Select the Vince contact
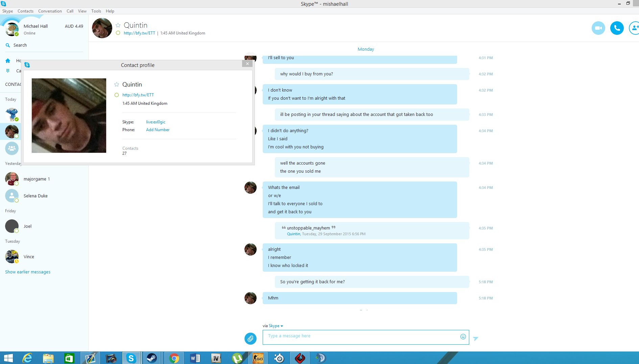The width and height of the screenshot is (639, 364). pyautogui.click(x=44, y=257)
